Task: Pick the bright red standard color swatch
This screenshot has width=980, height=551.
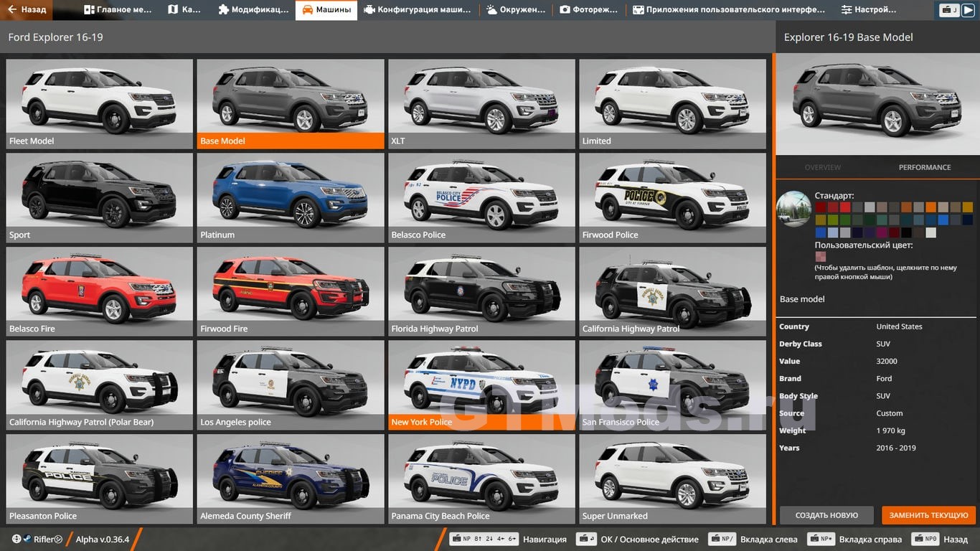Action: [845, 207]
